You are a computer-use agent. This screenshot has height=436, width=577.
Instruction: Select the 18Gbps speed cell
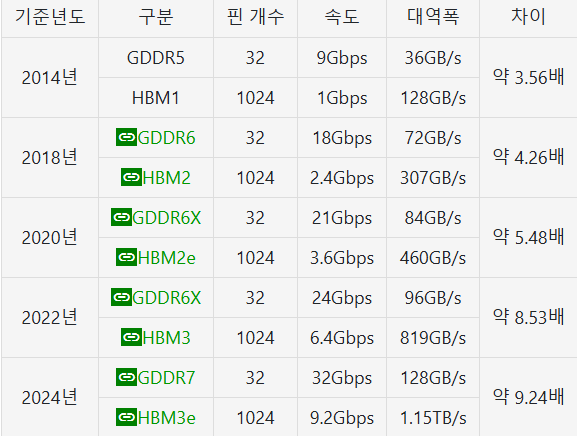tap(342, 138)
